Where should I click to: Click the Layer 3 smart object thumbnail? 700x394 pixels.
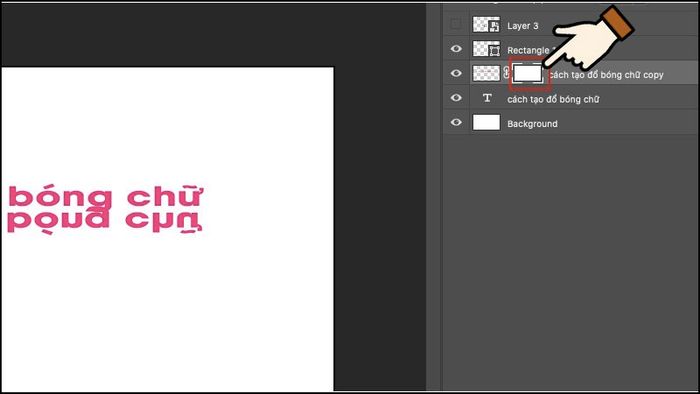click(x=486, y=25)
